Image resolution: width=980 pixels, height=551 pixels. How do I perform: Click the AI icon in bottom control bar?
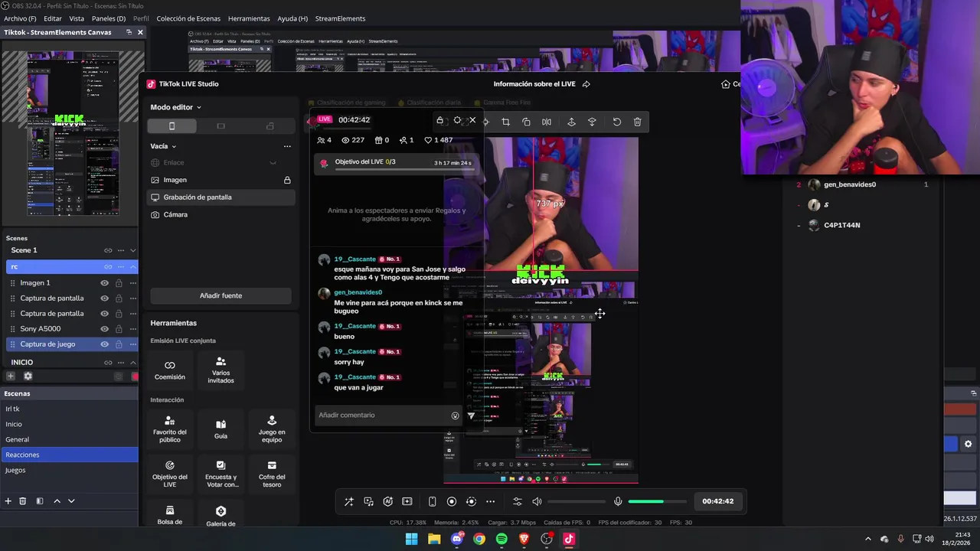(388, 501)
